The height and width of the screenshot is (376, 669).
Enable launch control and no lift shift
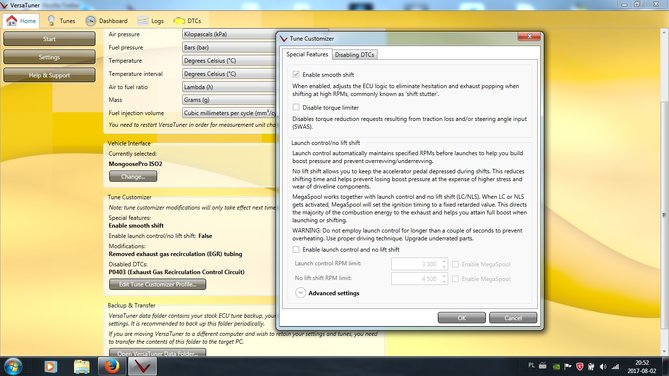coord(296,249)
